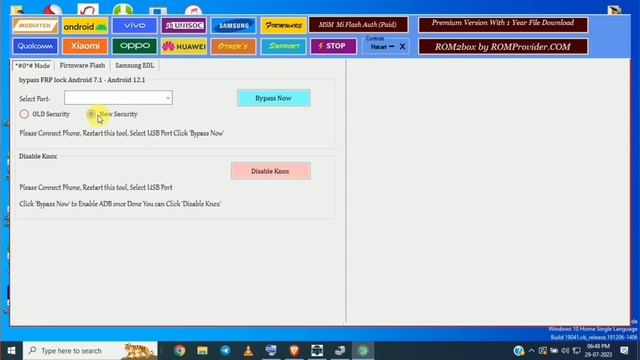640x360 pixels.
Task: Open the Firmwares section tile
Action: (283, 26)
